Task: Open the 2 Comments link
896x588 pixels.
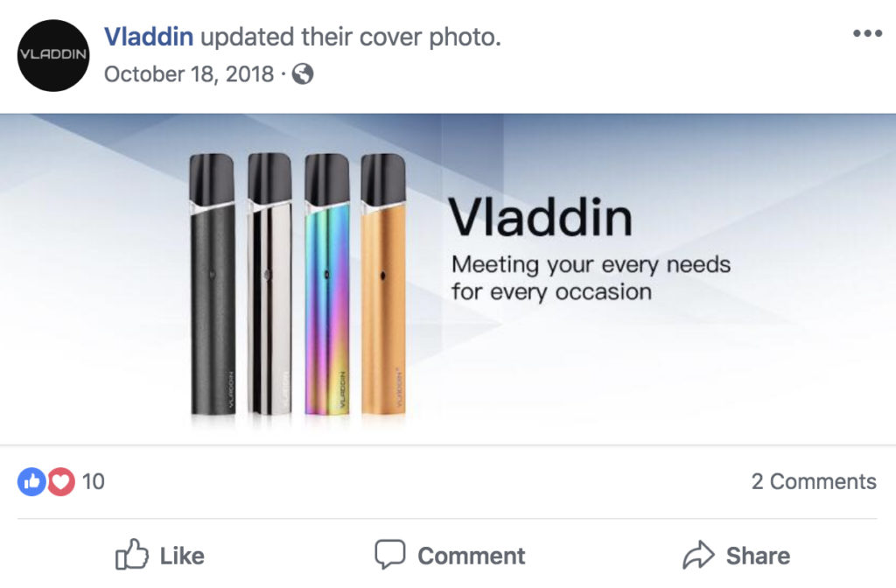Action: point(814,482)
